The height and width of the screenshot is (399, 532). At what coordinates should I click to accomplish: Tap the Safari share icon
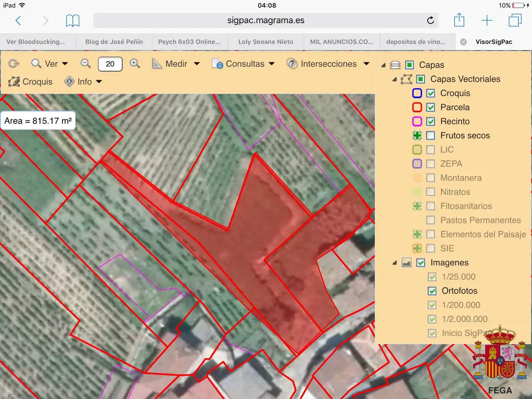[x=459, y=20]
